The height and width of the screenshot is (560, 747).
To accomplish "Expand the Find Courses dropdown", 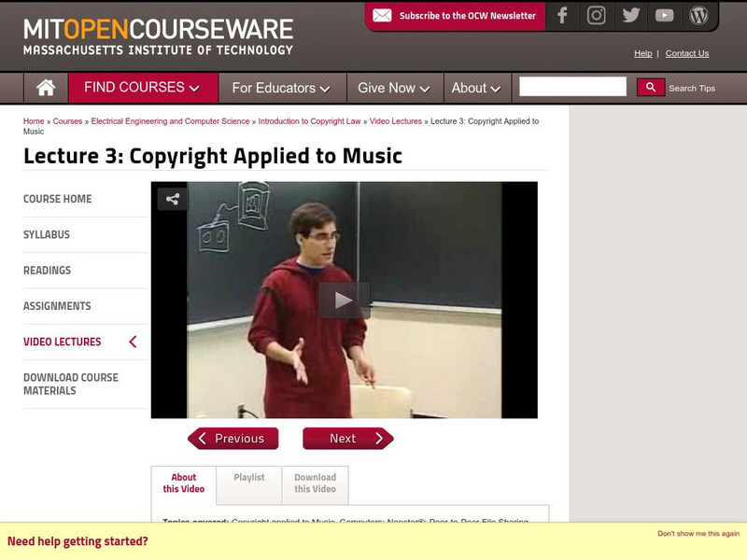I will [x=143, y=88].
